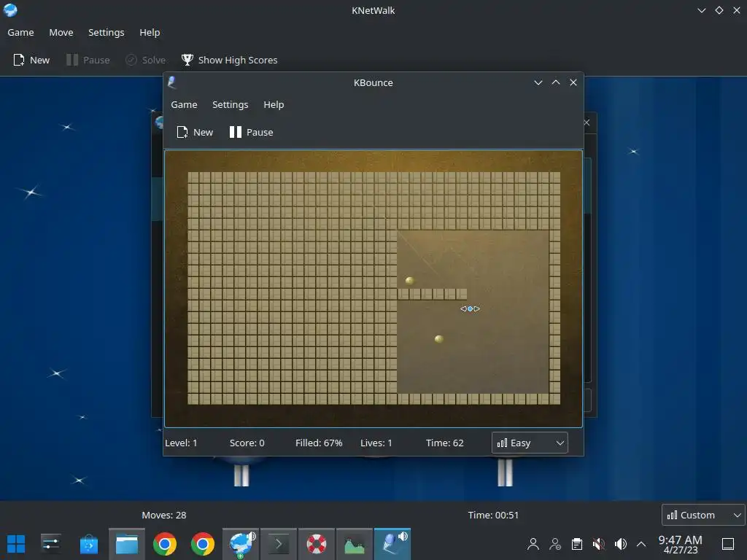This screenshot has width=747, height=560.
Task: Open the first Chrome icon in taskbar
Action: [165, 544]
